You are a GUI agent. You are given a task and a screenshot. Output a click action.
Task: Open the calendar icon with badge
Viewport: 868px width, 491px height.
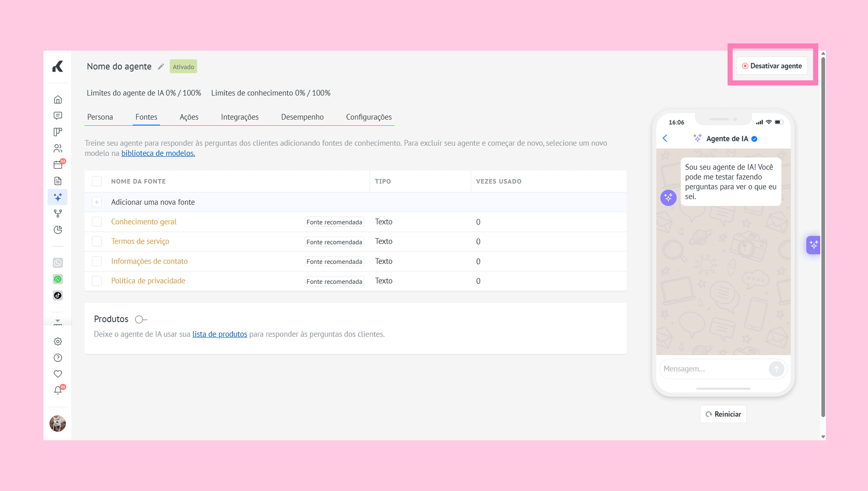click(x=58, y=165)
